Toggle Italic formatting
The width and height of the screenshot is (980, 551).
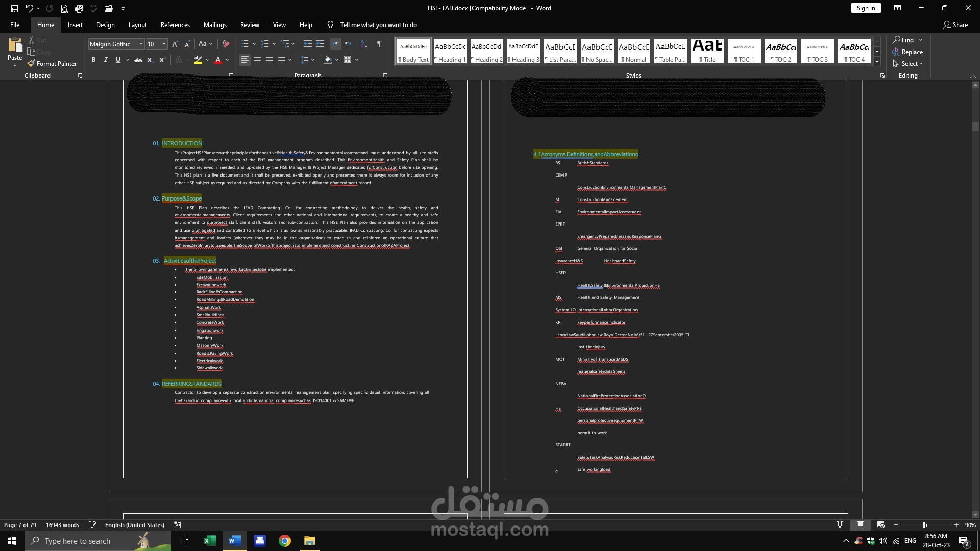(x=106, y=60)
